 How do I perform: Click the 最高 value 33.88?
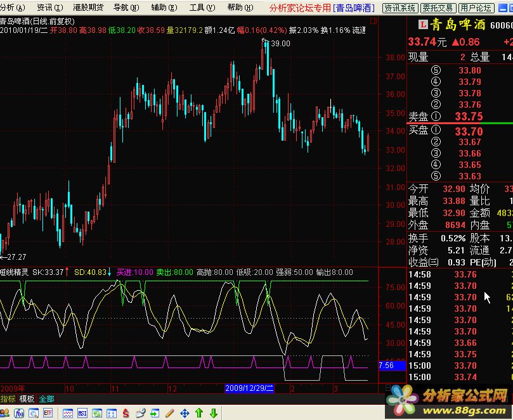pos(454,201)
